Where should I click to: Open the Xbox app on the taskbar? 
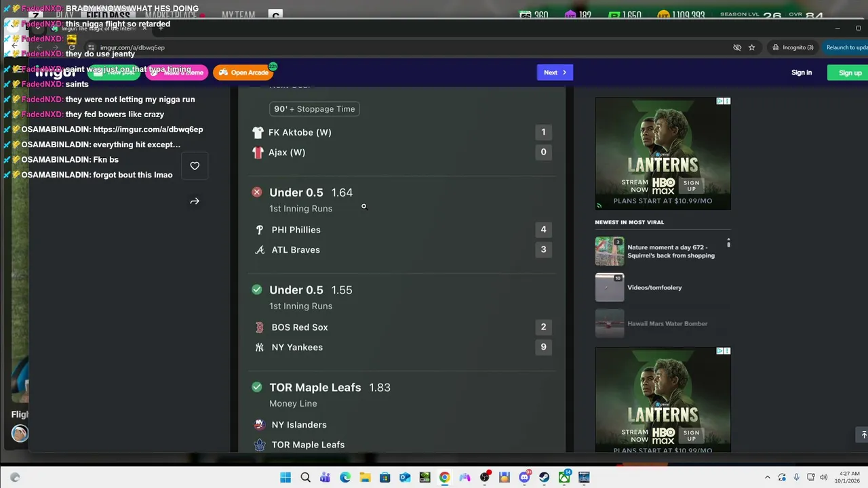pyautogui.click(x=564, y=477)
